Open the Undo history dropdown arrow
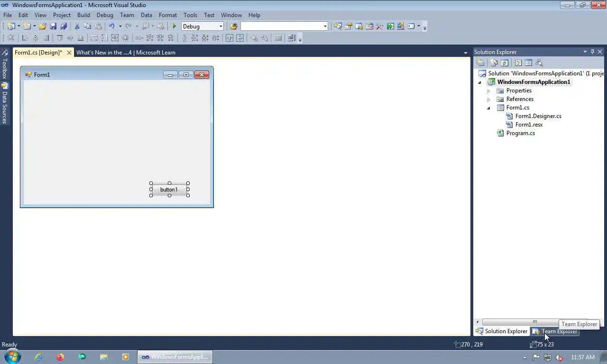 coord(120,27)
